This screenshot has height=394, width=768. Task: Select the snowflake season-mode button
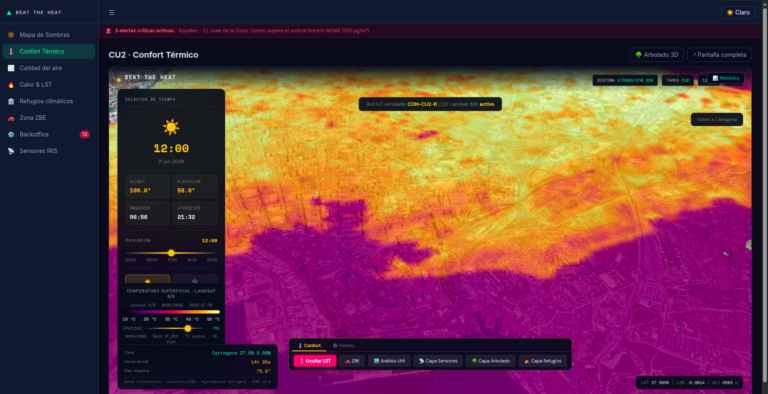(x=195, y=280)
